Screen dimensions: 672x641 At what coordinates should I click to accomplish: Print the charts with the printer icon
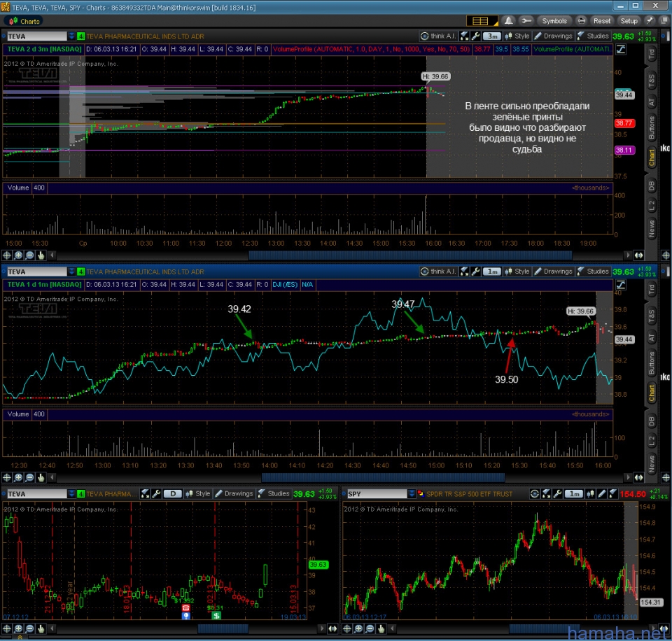[x=581, y=21]
